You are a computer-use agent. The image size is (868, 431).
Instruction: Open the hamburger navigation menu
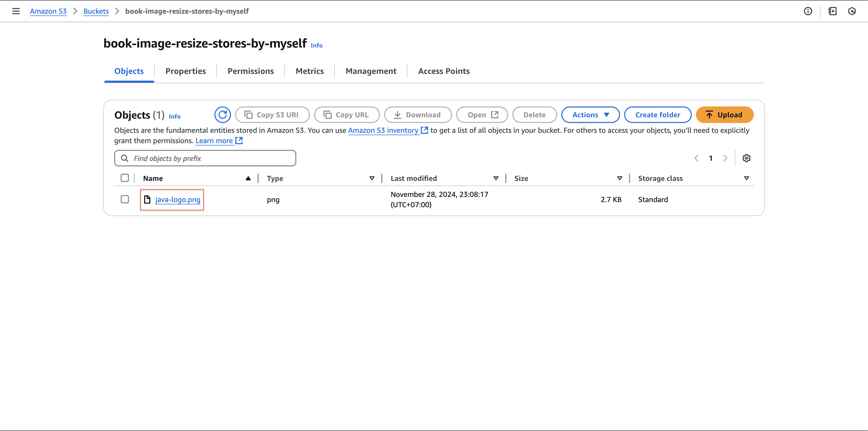[x=16, y=11]
